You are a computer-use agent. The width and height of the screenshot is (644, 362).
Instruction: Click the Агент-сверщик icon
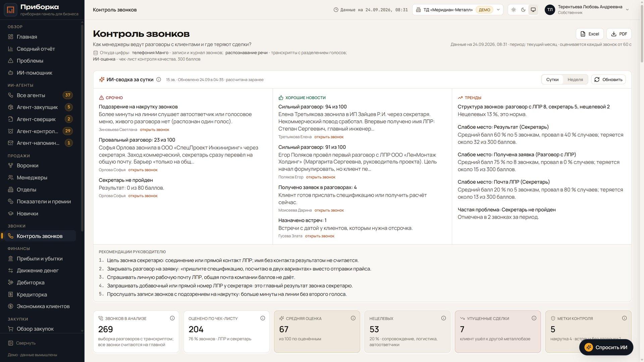point(10,119)
